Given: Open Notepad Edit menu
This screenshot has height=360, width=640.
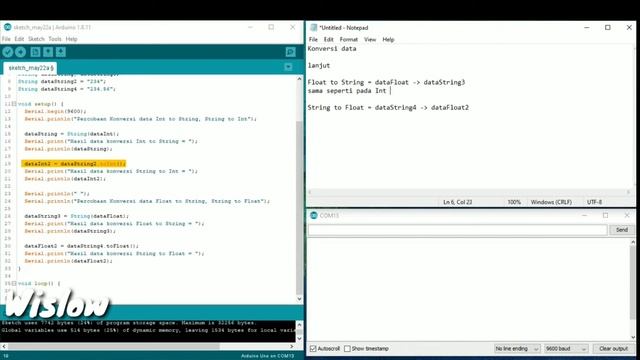Looking at the screenshot, I should [x=329, y=40].
